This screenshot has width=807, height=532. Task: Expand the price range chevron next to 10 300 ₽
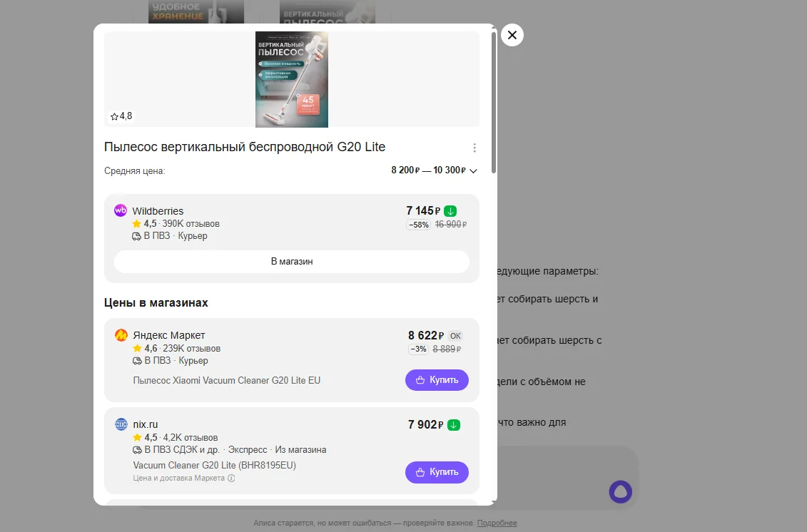pos(474,170)
